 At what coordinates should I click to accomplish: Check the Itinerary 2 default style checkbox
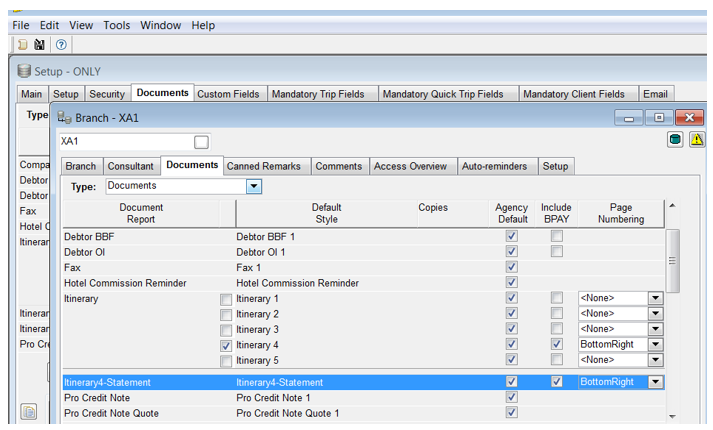(226, 315)
